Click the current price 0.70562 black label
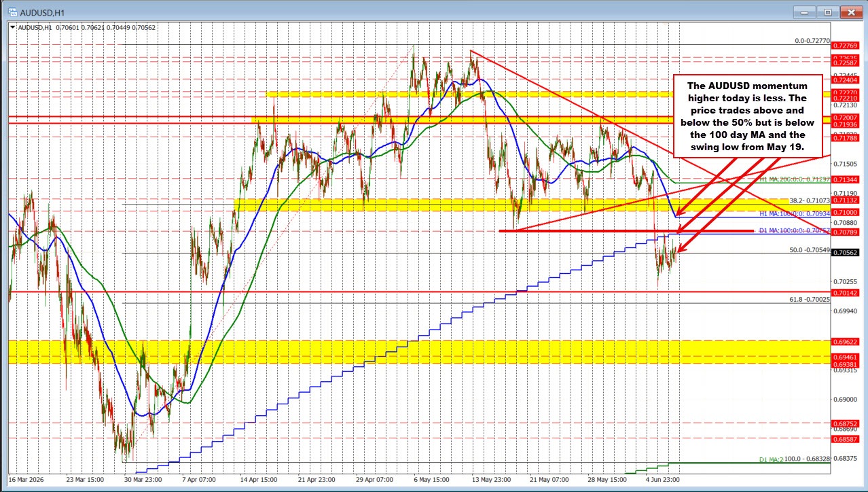Screen dimensions: 868x492 [846, 253]
